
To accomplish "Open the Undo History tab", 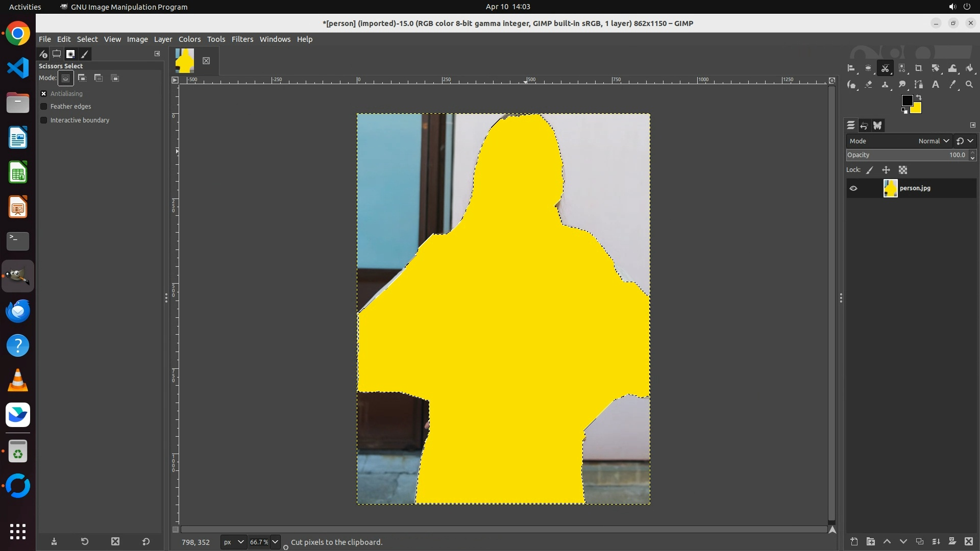I will point(864,126).
